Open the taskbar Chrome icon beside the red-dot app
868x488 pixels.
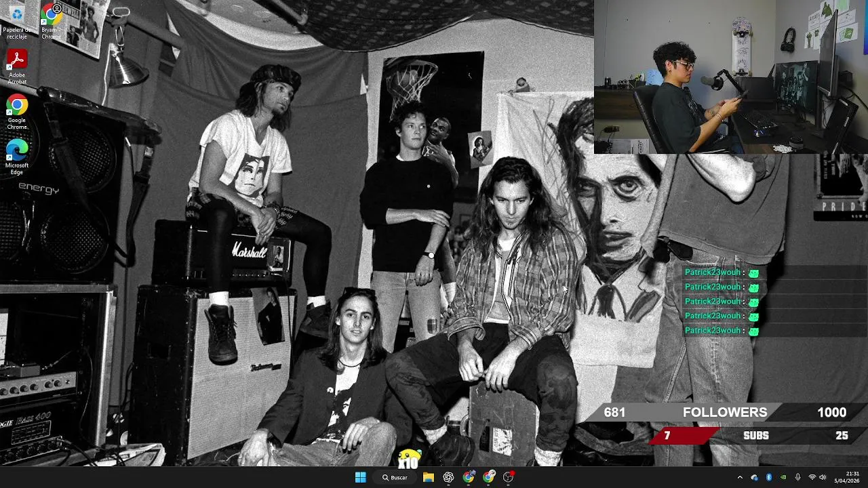pos(489,477)
